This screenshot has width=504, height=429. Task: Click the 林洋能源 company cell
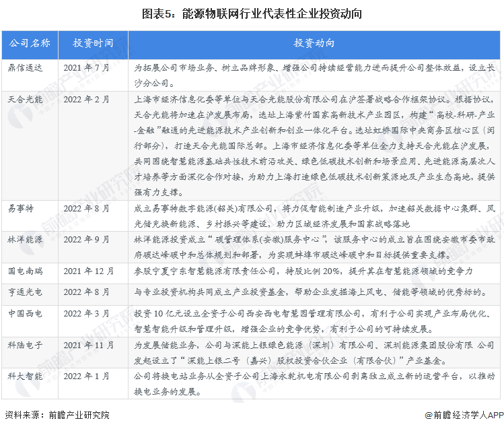coord(25,240)
